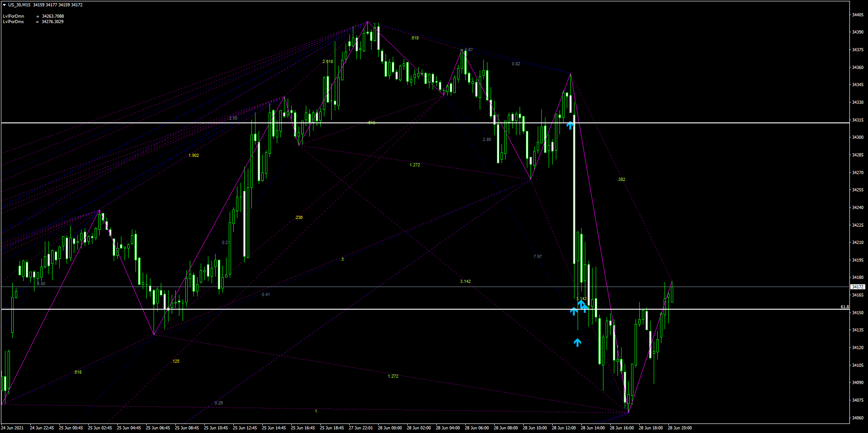This screenshot has height=433, width=868.
Task: Click the 34120 price axis label
Action: (x=858, y=348)
